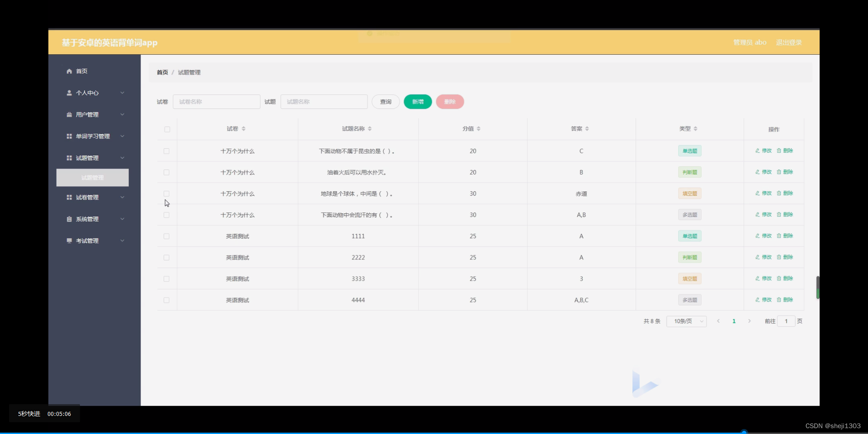Viewport: 868px width, 434px height.
Task: Click the 试卷管理 grid icon in sidebar
Action: (69, 197)
